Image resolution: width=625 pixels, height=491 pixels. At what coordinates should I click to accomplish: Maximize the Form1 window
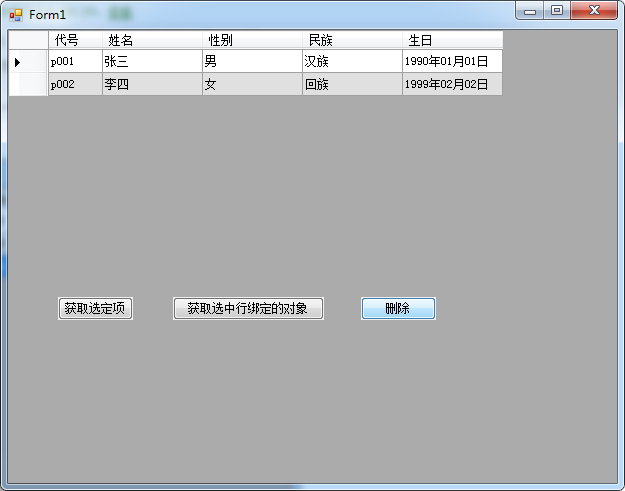[557, 10]
